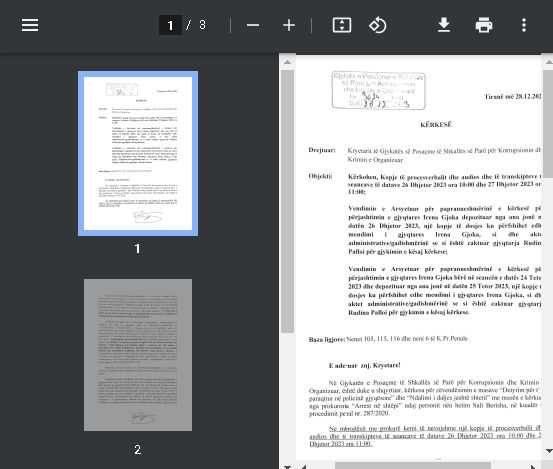553x469 pixels.
Task: Download the PDF file
Action: [x=444, y=25]
